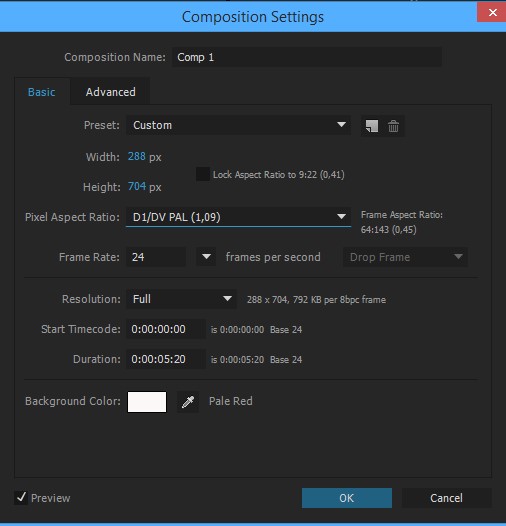This screenshot has width=506, height=526.
Task: Pick background color with eyedropper
Action: pos(188,402)
